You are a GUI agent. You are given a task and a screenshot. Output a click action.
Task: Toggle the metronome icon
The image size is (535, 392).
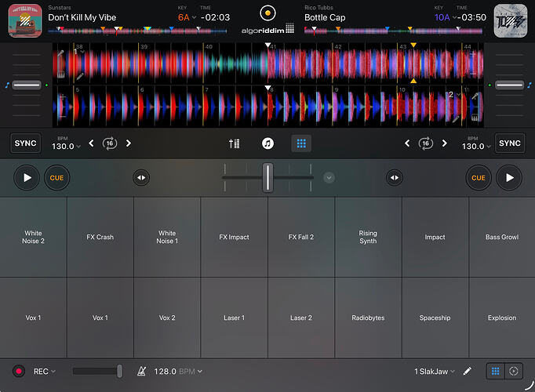coord(142,371)
